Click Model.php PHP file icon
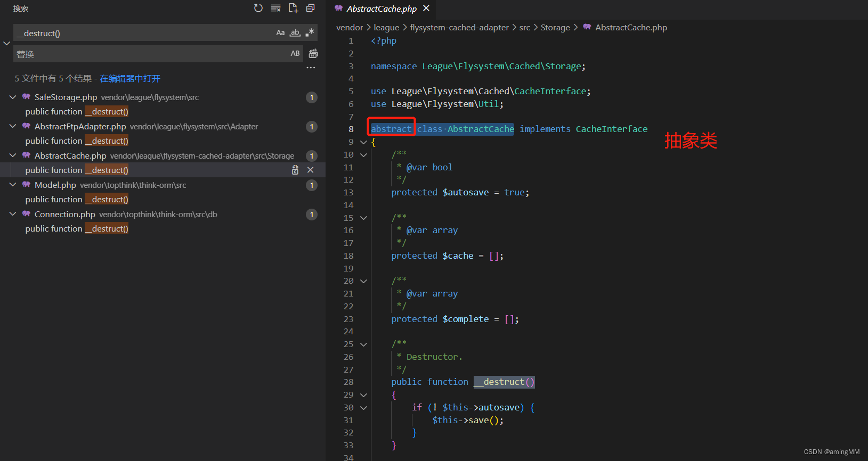 [x=26, y=185]
